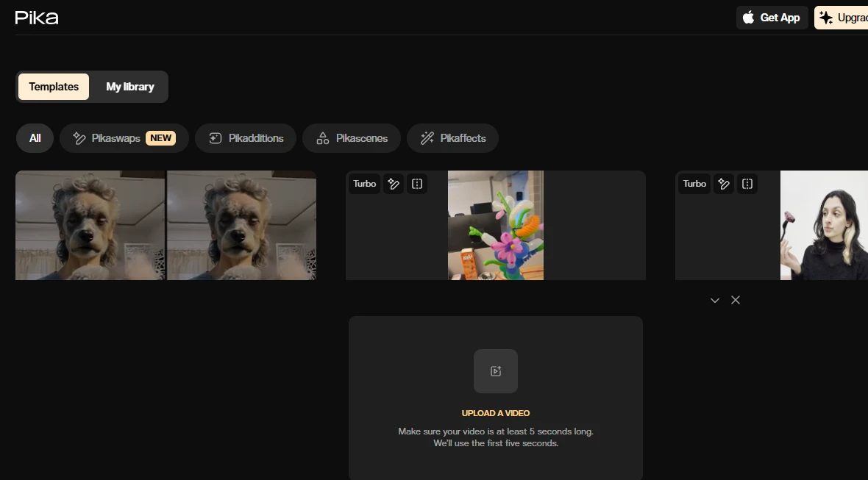Image resolution: width=868 pixels, height=480 pixels.
Task: Toggle the Pikaffects filter
Action: click(452, 137)
